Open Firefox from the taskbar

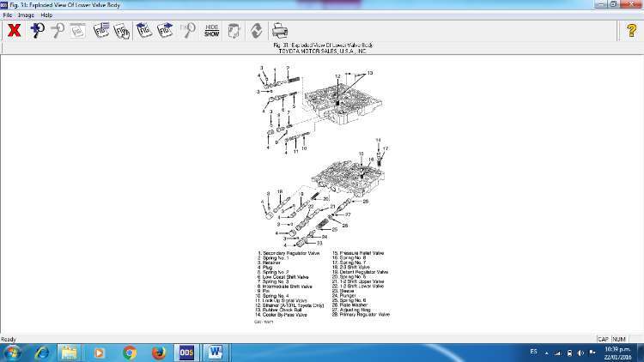[x=157, y=352]
